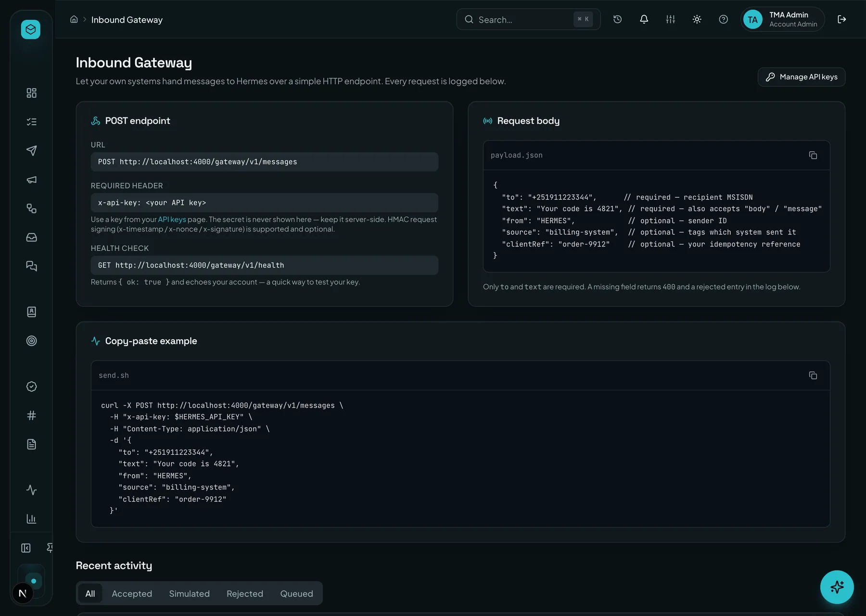Copy the send.sh curl example
Viewport: 866px width, 616px height.
click(x=813, y=375)
